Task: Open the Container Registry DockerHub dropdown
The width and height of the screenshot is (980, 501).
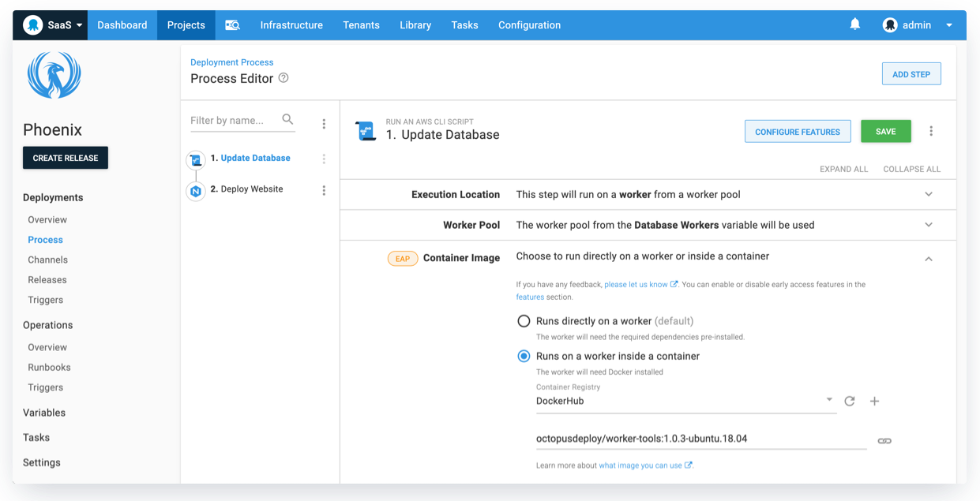Action: click(x=685, y=401)
